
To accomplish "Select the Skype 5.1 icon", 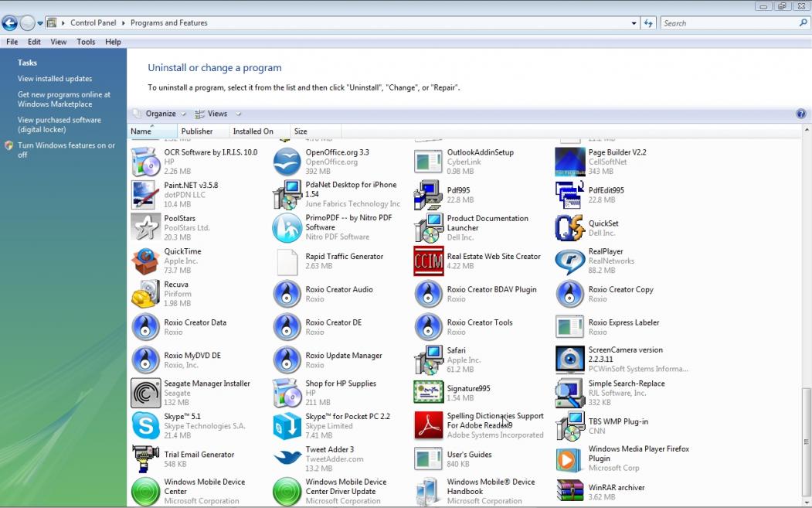I will [145, 425].
